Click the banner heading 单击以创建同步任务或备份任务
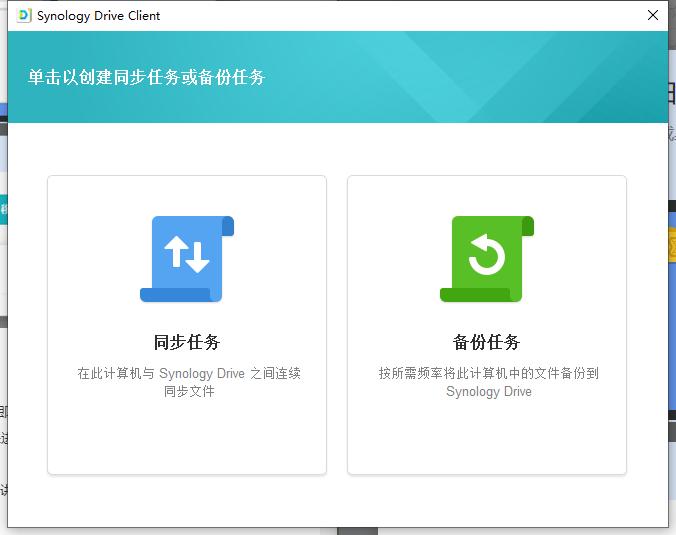The image size is (676, 535). tap(147, 77)
